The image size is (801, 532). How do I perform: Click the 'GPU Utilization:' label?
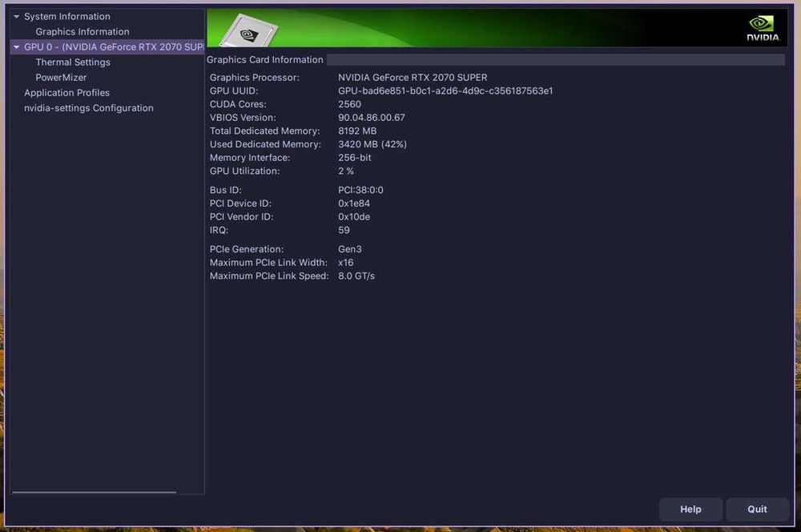coord(244,171)
